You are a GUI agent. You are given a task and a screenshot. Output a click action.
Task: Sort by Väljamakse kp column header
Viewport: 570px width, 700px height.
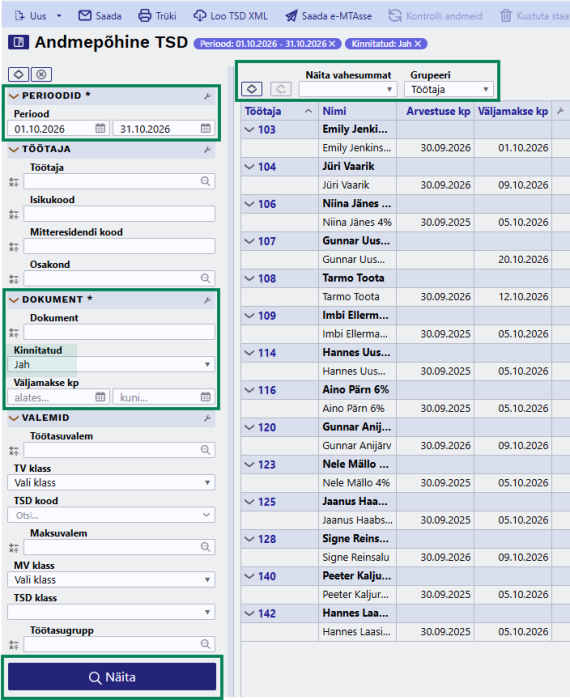(513, 111)
